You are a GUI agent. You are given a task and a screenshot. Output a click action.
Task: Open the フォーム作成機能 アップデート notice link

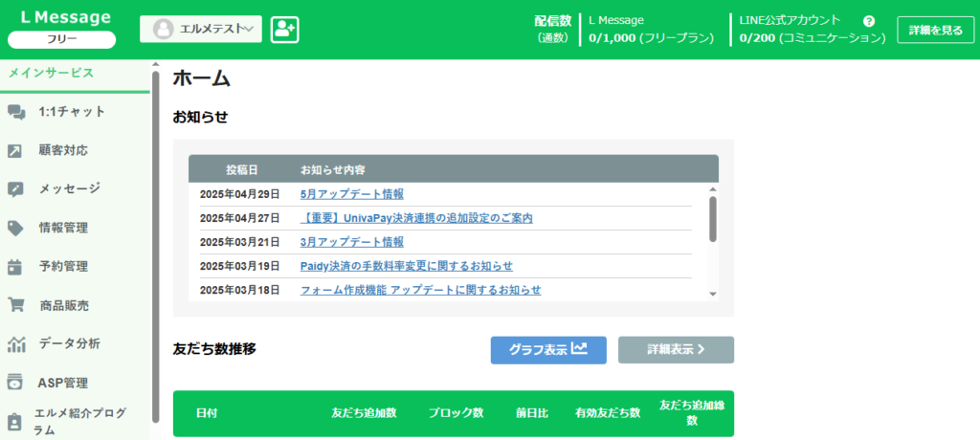click(421, 290)
